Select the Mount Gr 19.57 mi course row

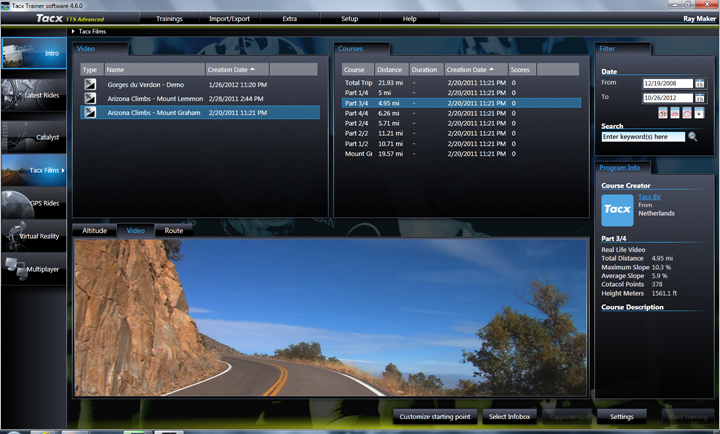click(x=461, y=153)
